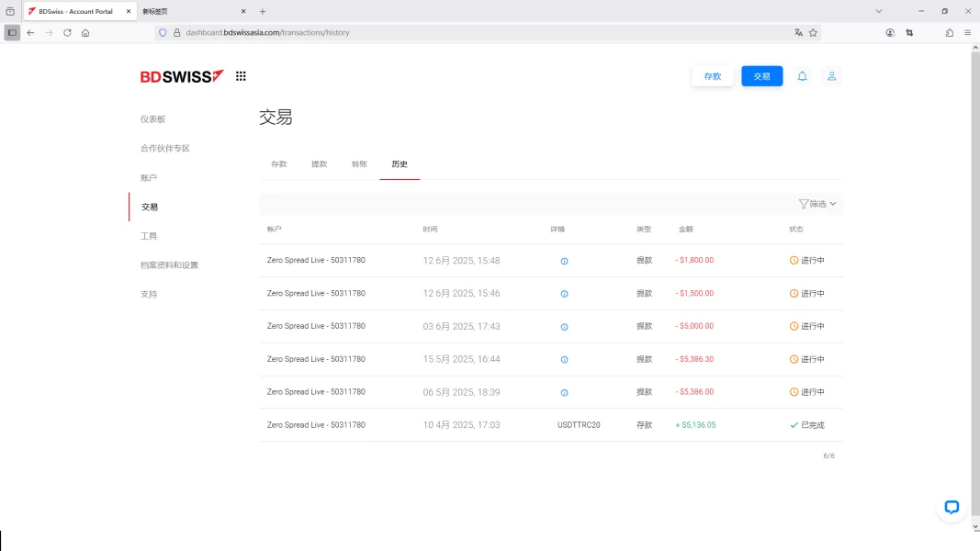View details icon for $5,386.30 withdrawal
Image resolution: width=980 pixels, height=551 pixels.
coord(564,360)
